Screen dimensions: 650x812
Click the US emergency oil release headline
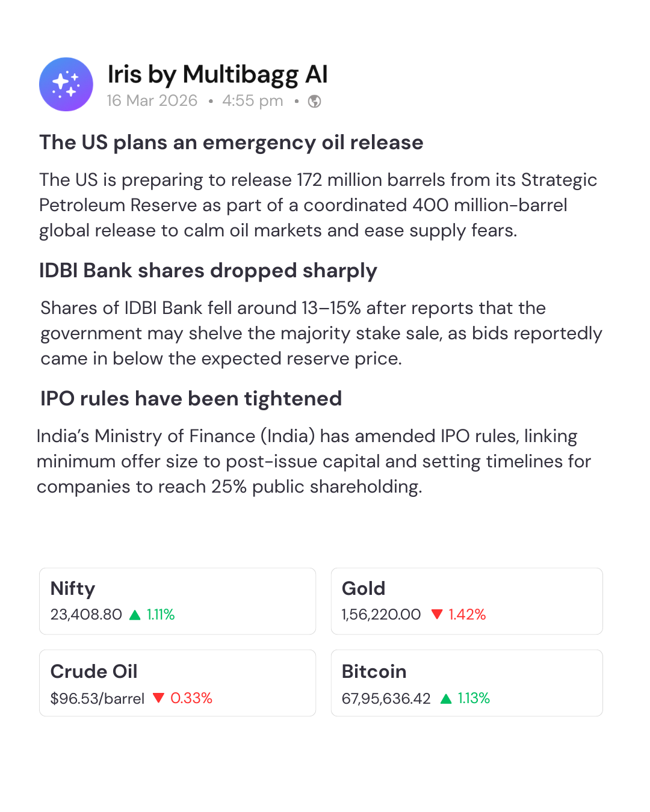pos(231,143)
